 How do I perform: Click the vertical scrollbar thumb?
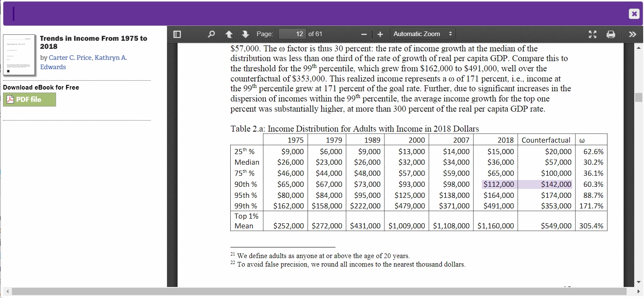tap(638, 97)
